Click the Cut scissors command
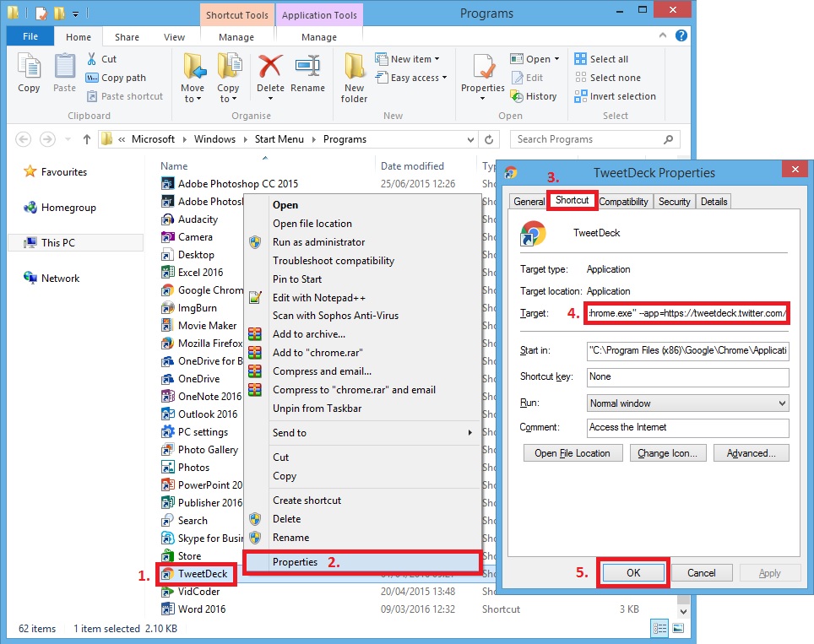 [102, 58]
